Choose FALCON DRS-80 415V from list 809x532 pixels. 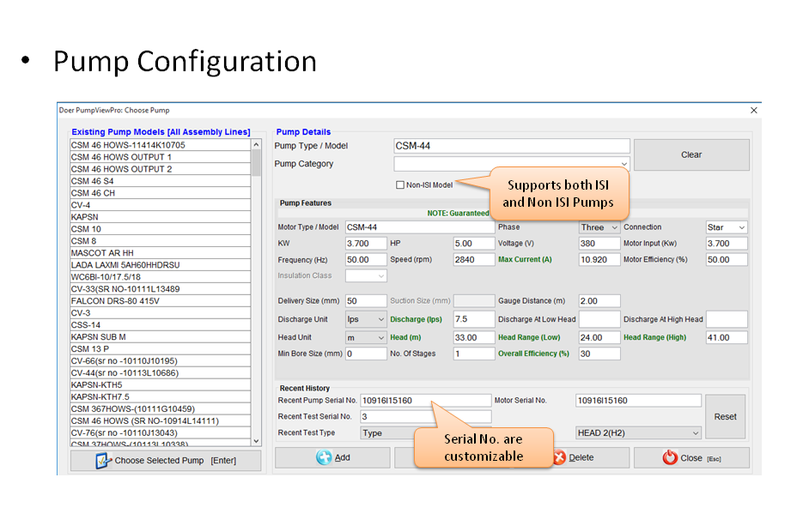(115, 301)
